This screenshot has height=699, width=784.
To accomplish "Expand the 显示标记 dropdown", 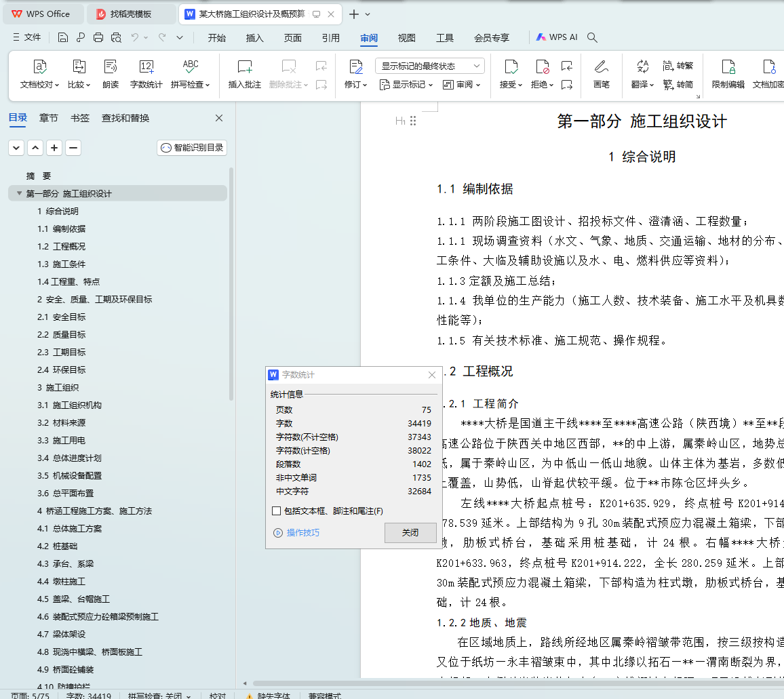I will click(406, 85).
